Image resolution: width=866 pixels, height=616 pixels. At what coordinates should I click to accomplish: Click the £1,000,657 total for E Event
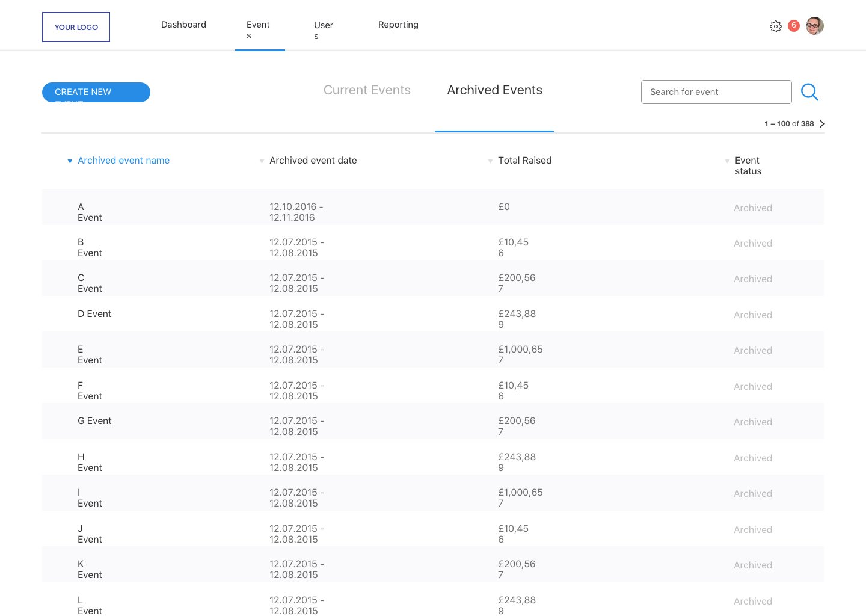(x=520, y=355)
